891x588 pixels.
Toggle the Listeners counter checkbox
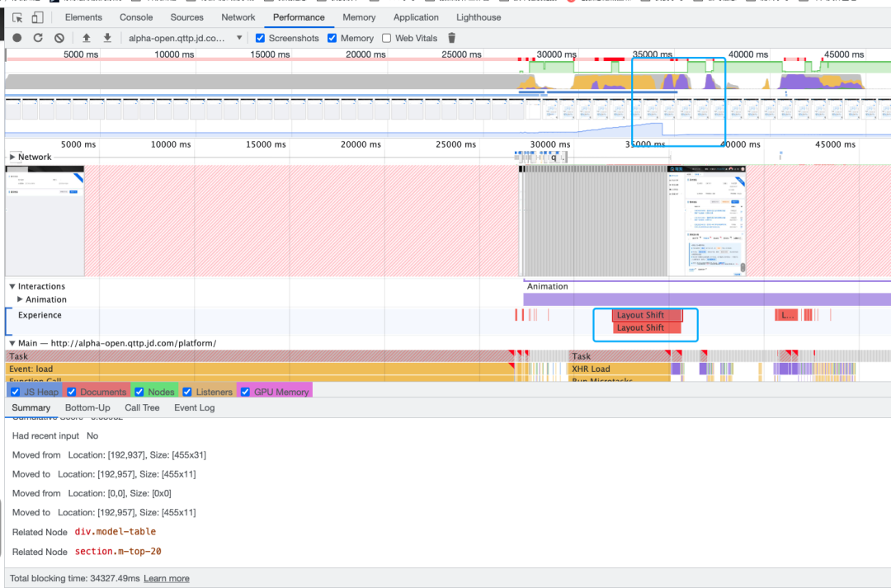(x=187, y=392)
